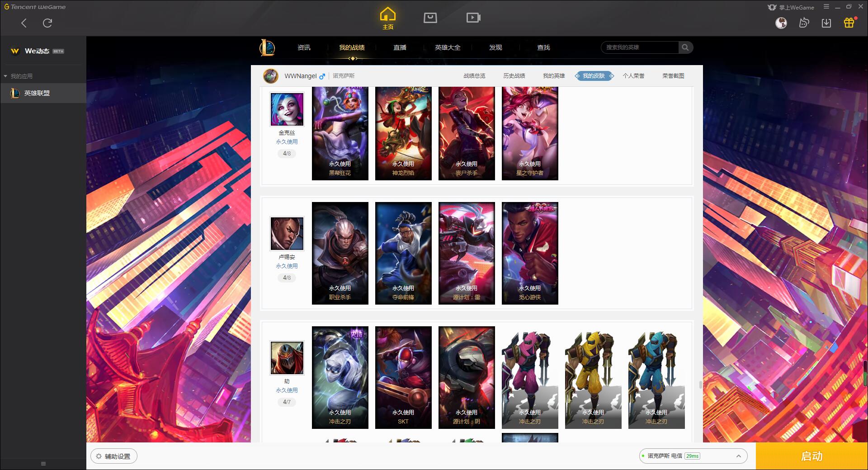This screenshot has width=868, height=470.
Task: Click the League of Legends logo icon
Action: coord(267,47)
